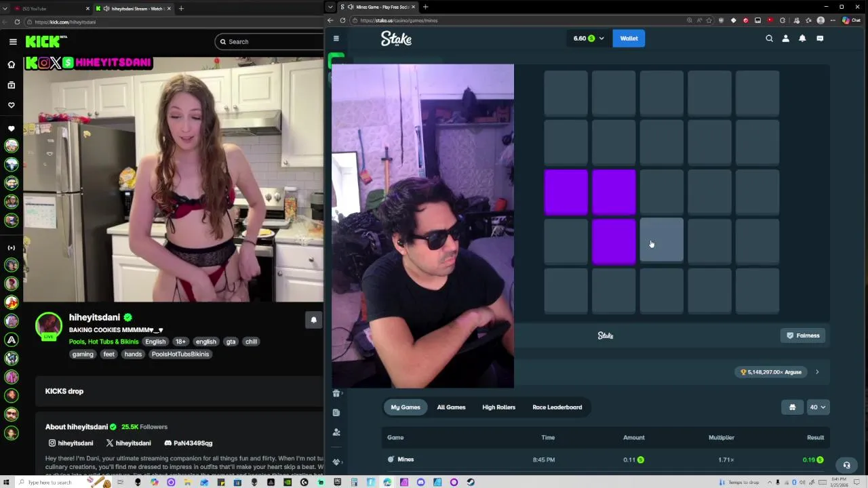
Task: Toggle the ghost mode icon button
Action: (x=792, y=407)
